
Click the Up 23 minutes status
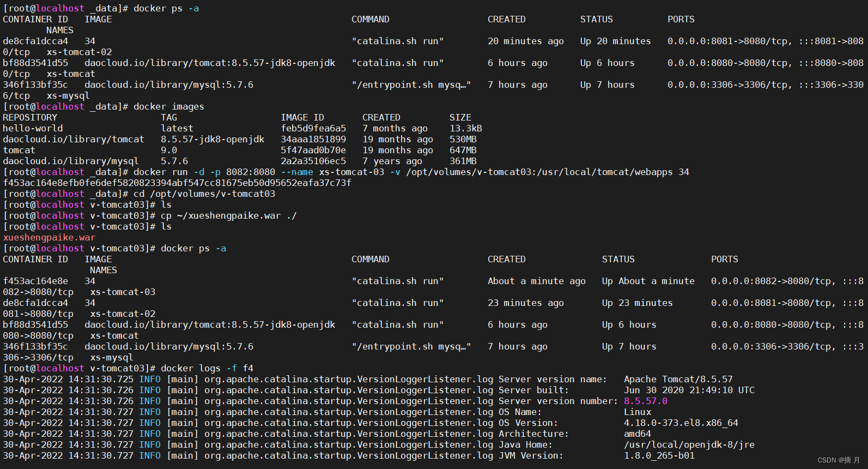[638, 303]
